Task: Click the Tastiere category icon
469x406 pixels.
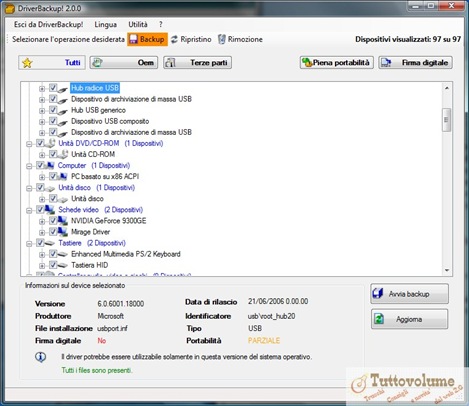Action: pyautogui.click(x=50, y=243)
